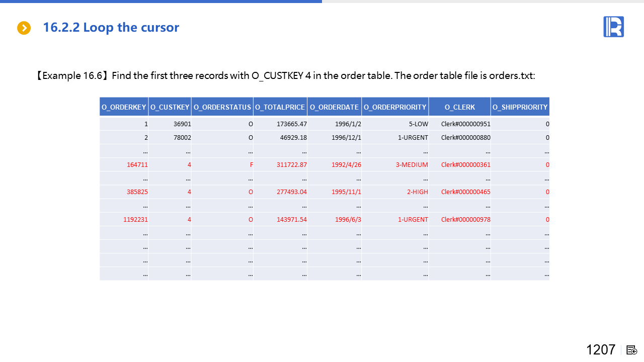Click the total price 46929.18 cell

292,138
